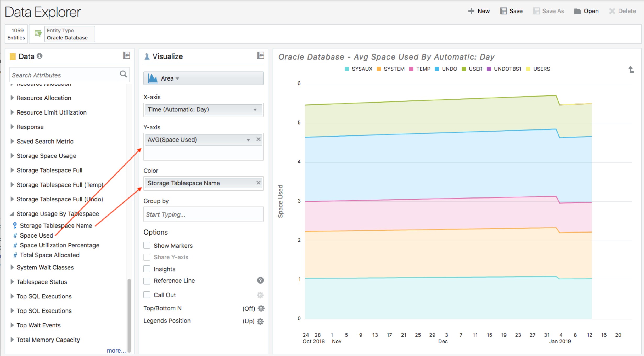Open the X-axis Time dropdown
Screen dimensions: 644x356
click(x=203, y=110)
